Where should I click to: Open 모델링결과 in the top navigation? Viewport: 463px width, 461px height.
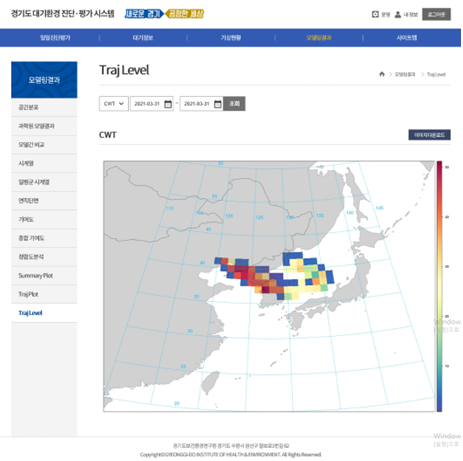point(319,38)
